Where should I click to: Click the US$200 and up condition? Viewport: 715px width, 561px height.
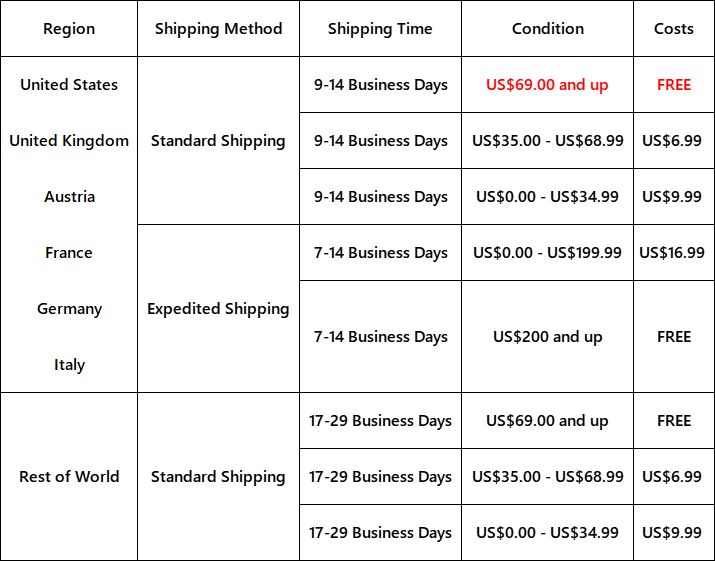pos(547,337)
